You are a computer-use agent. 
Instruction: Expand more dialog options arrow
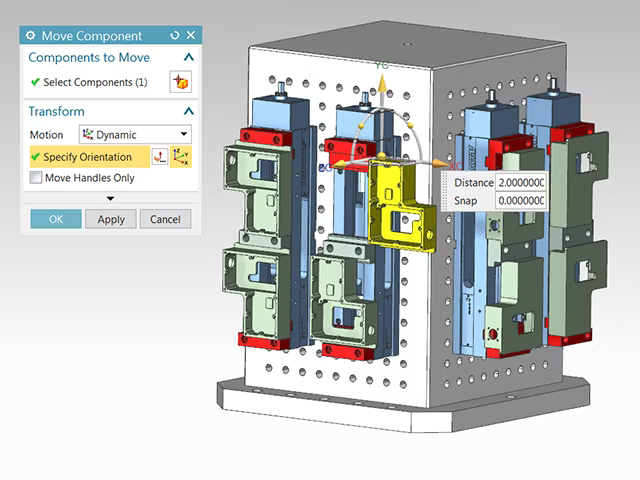tap(110, 198)
